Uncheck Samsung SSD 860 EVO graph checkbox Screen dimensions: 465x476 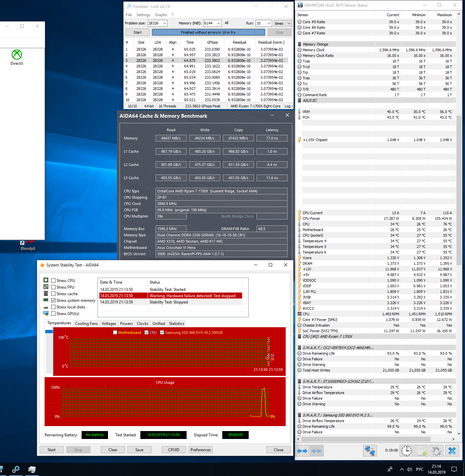162,333
